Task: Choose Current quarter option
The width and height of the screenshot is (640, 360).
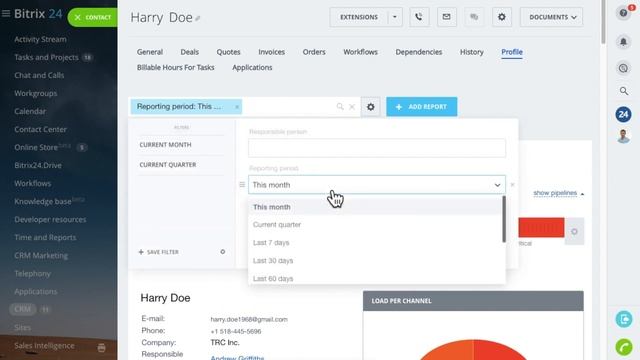Action: point(375,225)
